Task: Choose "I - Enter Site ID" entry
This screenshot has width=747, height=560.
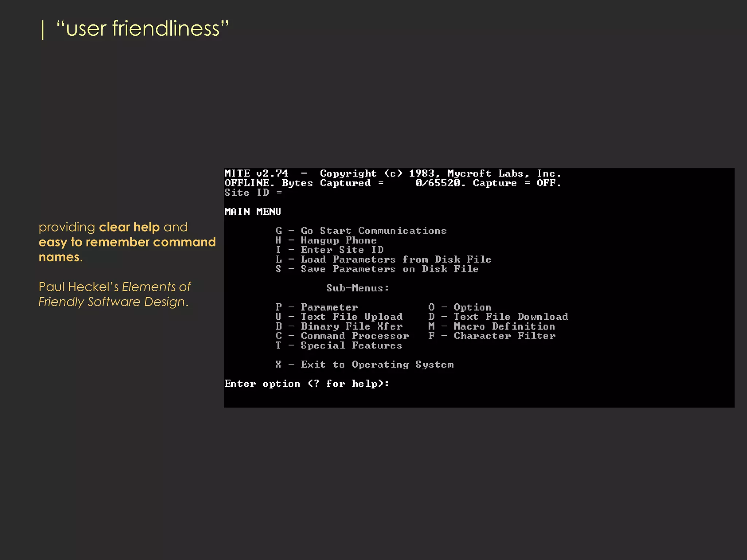Action: click(x=330, y=250)
